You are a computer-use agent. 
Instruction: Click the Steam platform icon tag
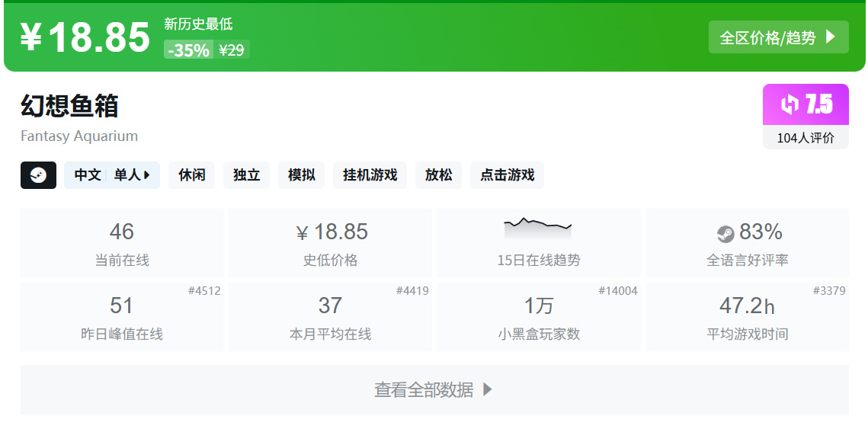(x=38, y=175)
